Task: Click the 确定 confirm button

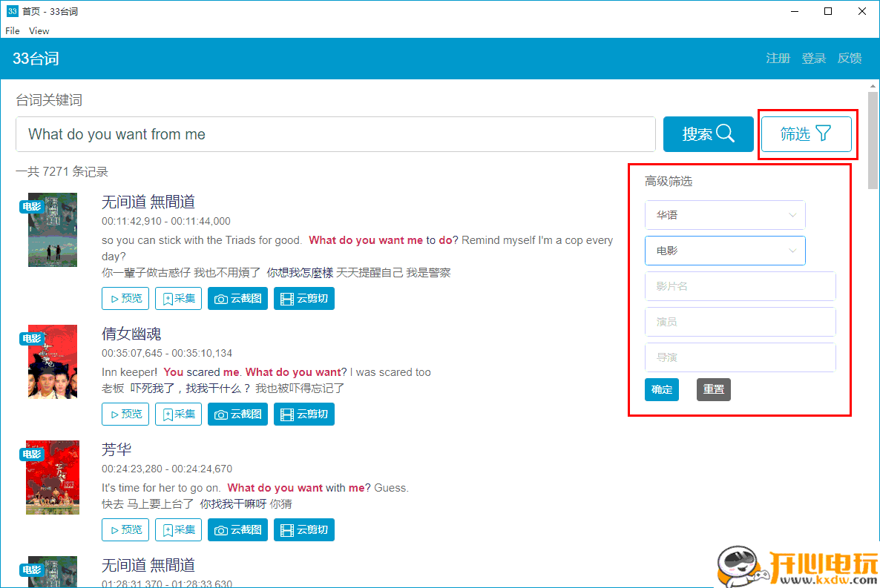Action: (x=661, y=389)
